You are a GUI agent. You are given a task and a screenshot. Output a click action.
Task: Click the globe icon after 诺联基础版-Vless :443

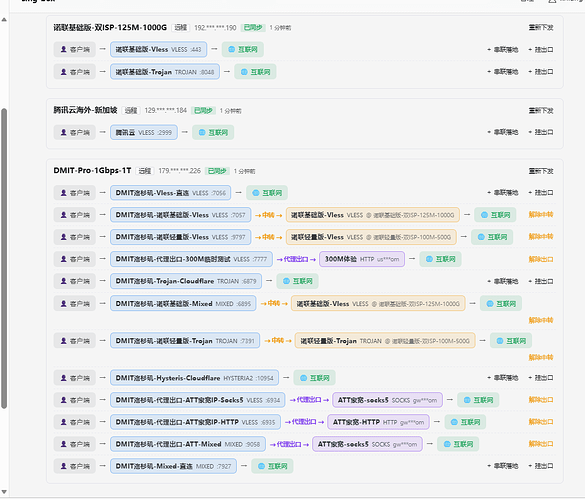coord(231,50)
